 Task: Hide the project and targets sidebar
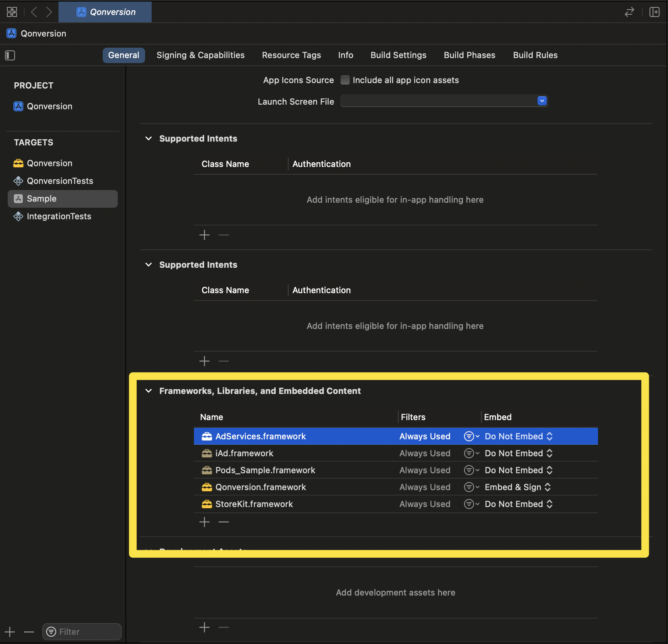tap(10, 55)
